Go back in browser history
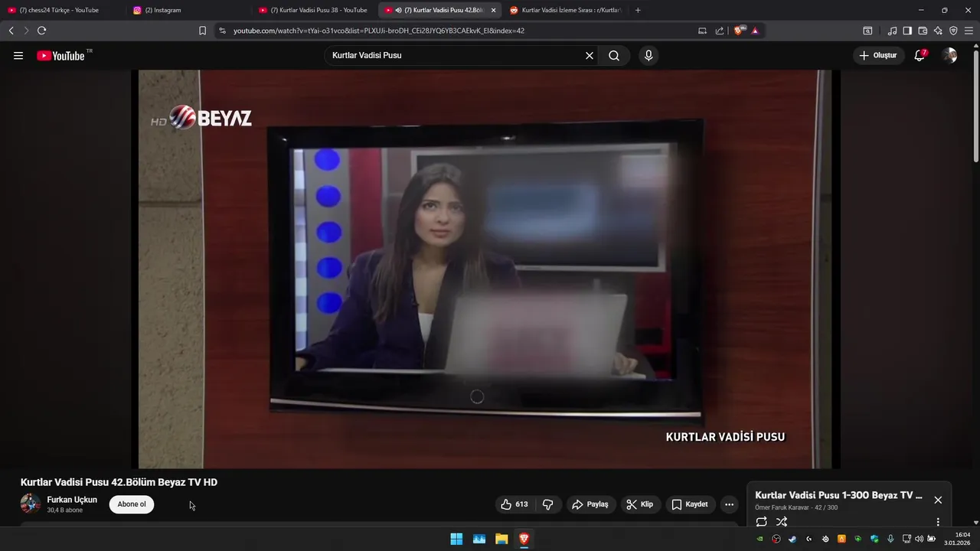This screenshot has width=980, height=551. 11,31
